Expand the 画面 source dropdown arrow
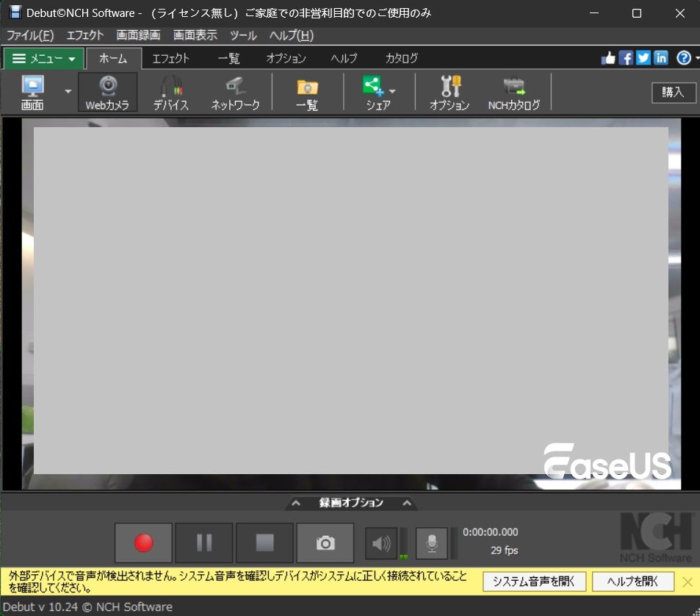700x616 pixels. tap(68, 91)
